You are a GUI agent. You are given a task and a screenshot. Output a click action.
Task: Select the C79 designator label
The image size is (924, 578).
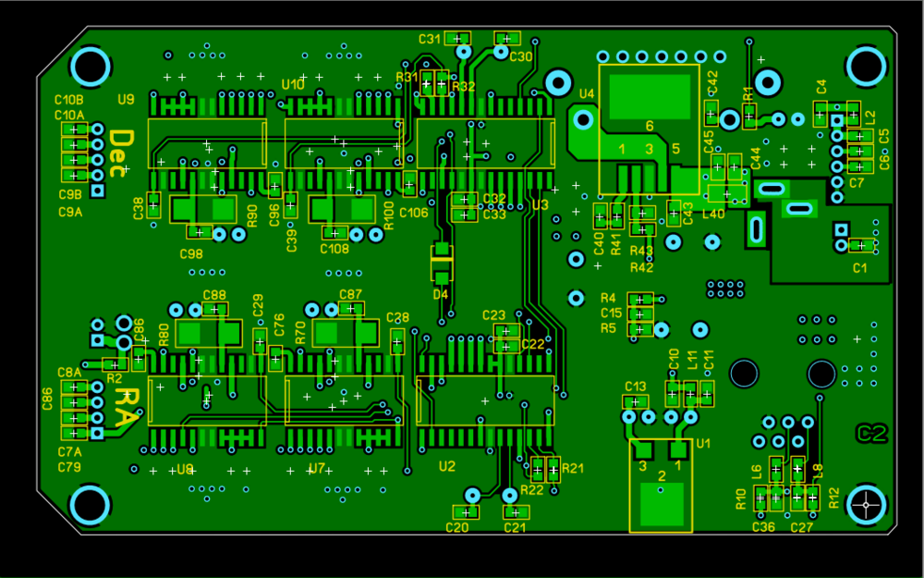[x=69, y=467]
